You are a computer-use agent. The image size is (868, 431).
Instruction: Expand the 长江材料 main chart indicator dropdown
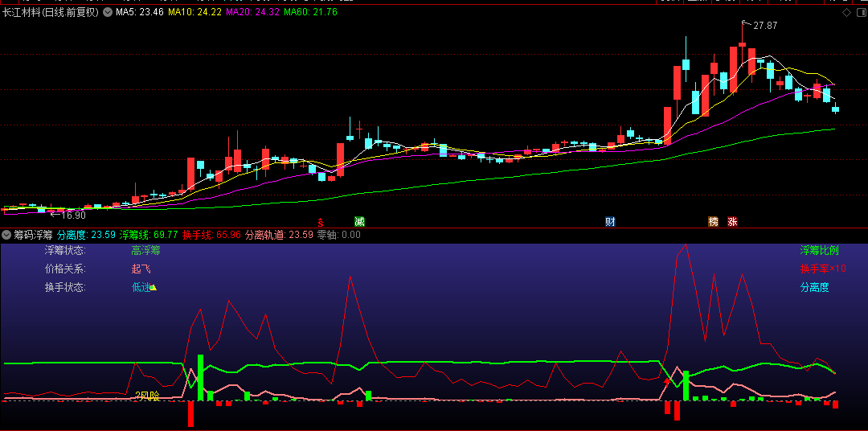point(108,13)
